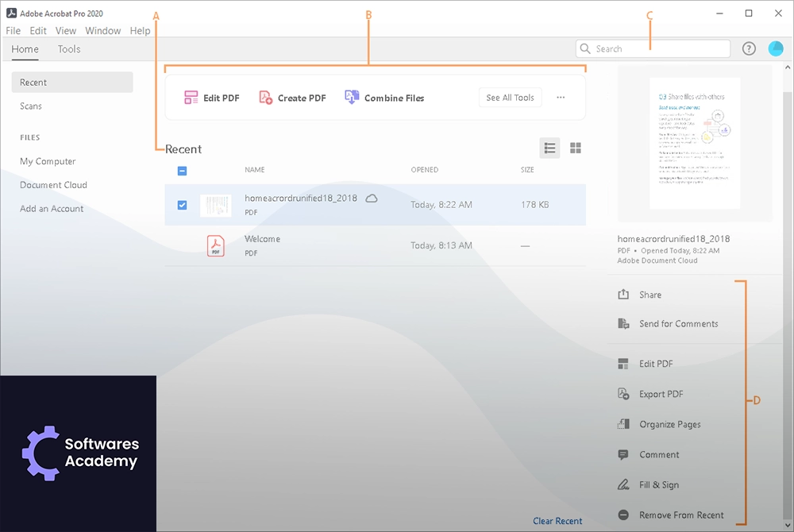Switch to grid thumbnail view icon
The image size is (794, 532).
576,148
